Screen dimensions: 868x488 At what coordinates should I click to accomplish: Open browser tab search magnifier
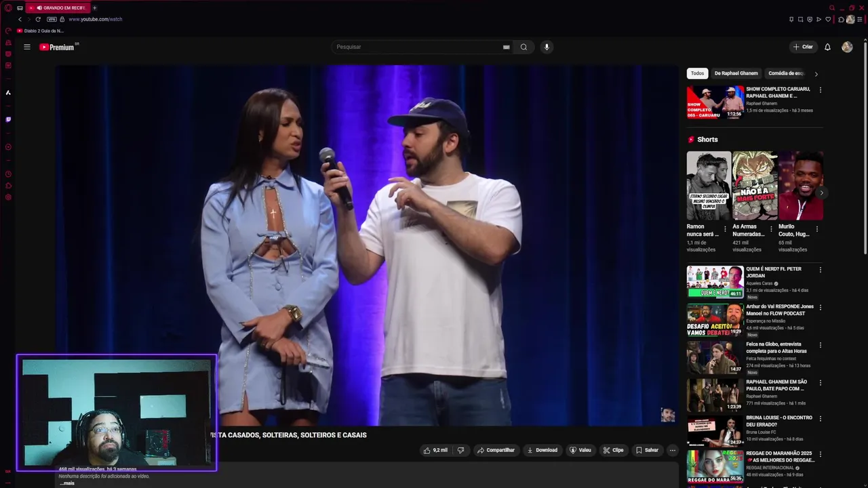[x=832, y=8]
